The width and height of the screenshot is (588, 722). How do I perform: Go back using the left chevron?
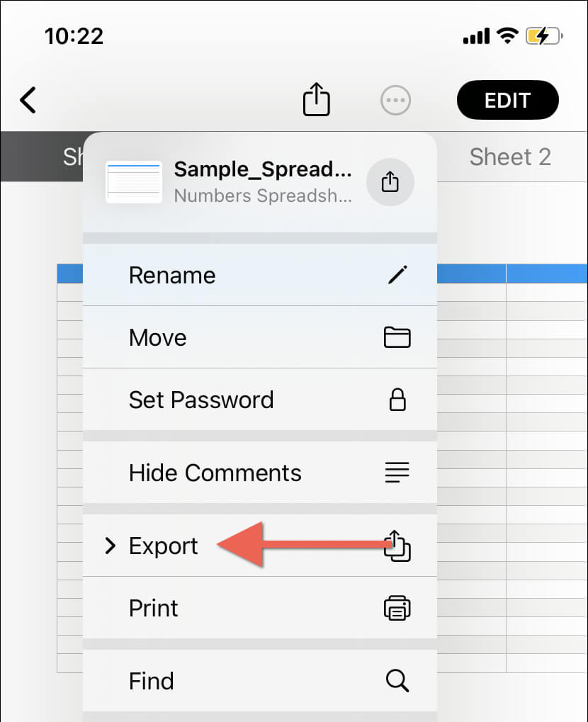point(28,100)
